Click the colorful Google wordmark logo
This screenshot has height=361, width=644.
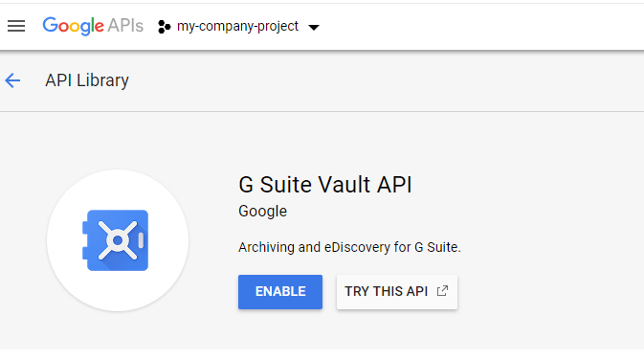pos(73,26)
